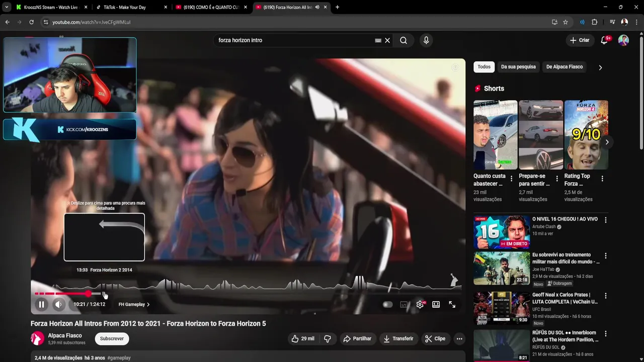644x362 pixels.
Task: Show more filter chips with arrow
Action: click(x=600, y=67)
